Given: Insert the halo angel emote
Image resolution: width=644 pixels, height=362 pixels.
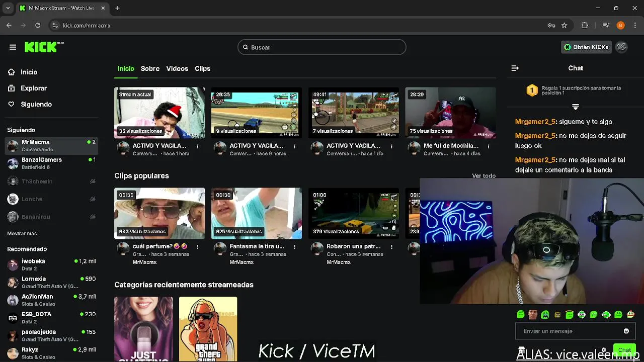Looking at the screenshot, I should 570,315.
